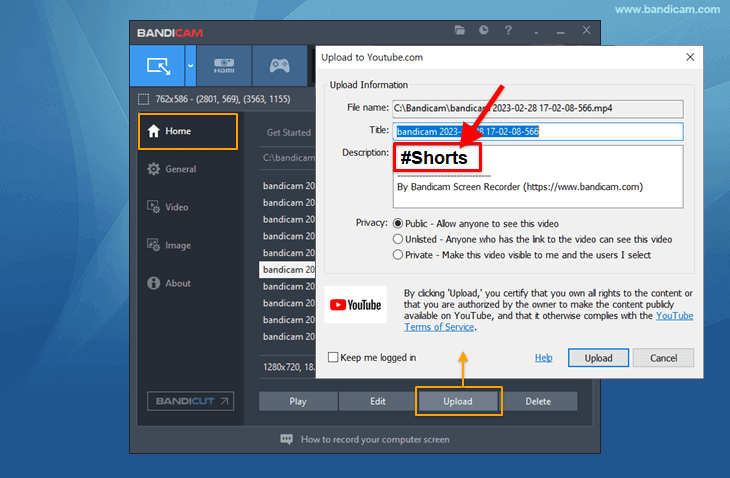Click the YouTube logo in dialog
The height and width of the screenshot is (478, 730).
pos(355,305)
